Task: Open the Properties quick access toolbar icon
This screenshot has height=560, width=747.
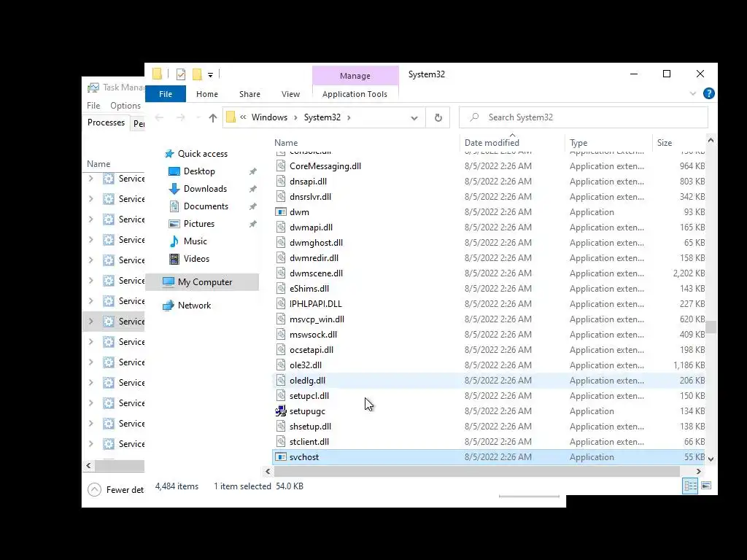Action: [x=181, y=74]
